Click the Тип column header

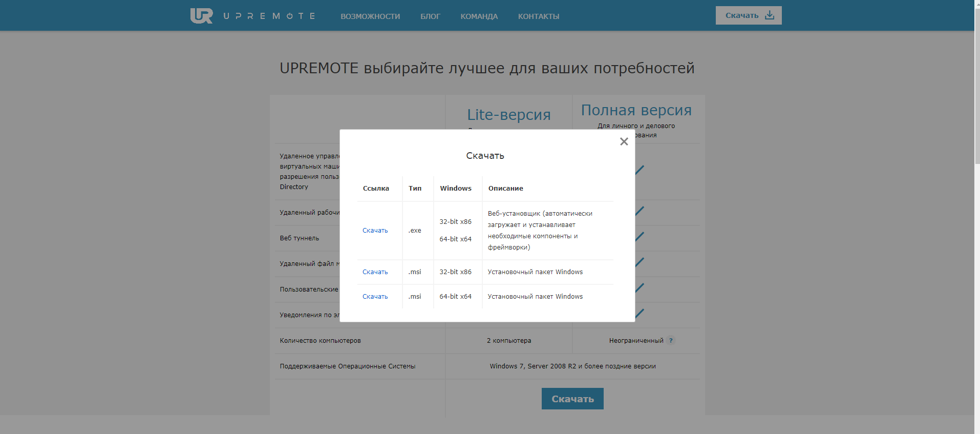click(415, 189)
